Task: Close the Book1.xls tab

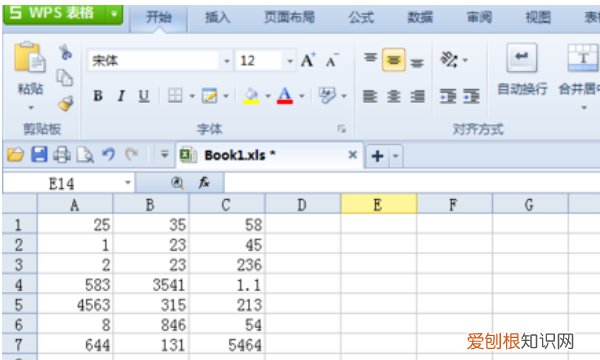Action: [x=353, y=155]
